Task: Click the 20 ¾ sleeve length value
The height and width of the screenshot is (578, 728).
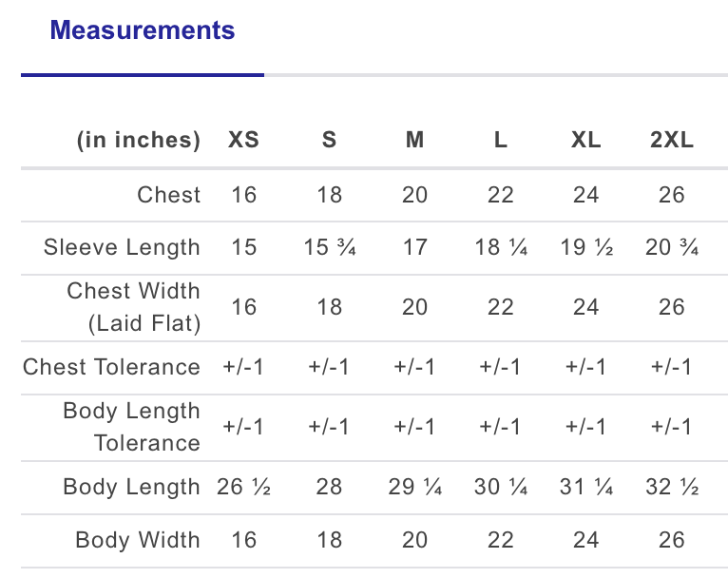Action: (672, 247)
